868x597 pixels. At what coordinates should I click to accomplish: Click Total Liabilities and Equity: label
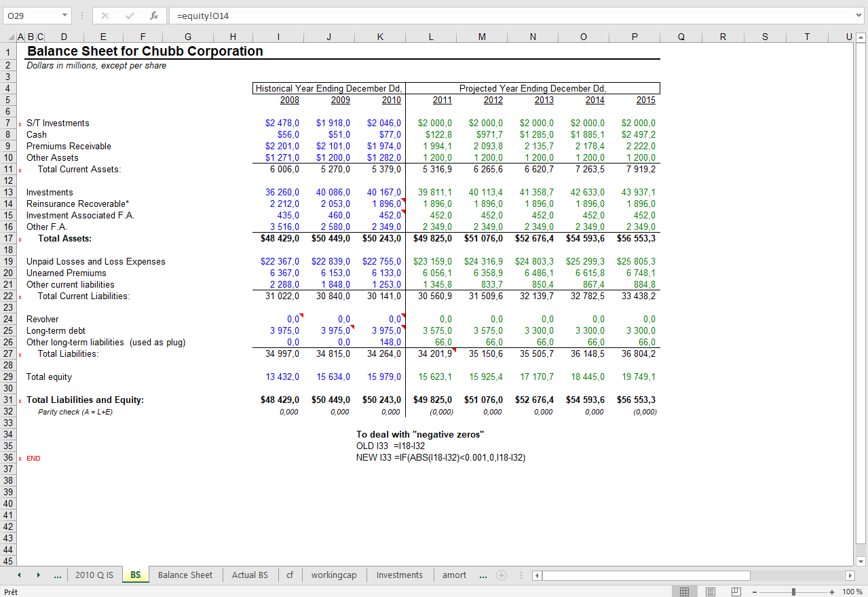tap(85, 400)
